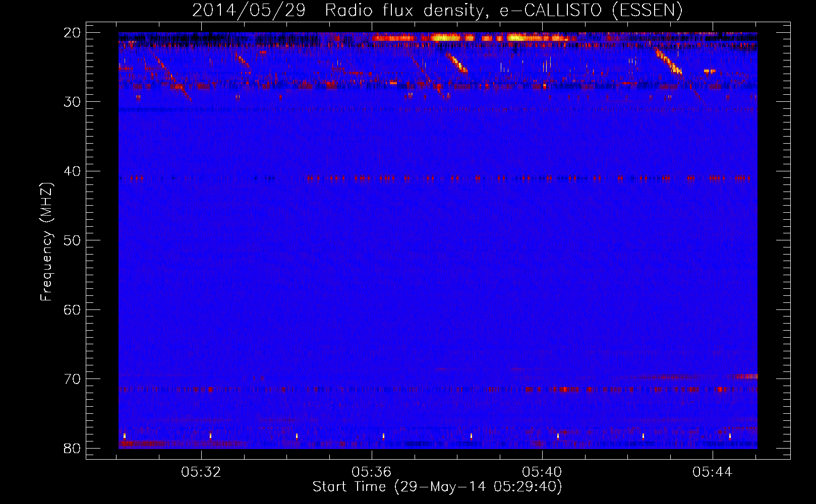Click the 50 MHz frequency tick label
Image resolution: width=816 pixels, height=504 pixels.
pos(72,240)
